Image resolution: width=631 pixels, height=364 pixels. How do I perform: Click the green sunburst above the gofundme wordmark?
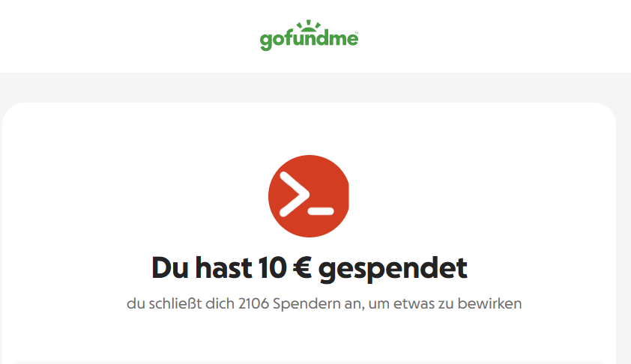pos(309,25)
